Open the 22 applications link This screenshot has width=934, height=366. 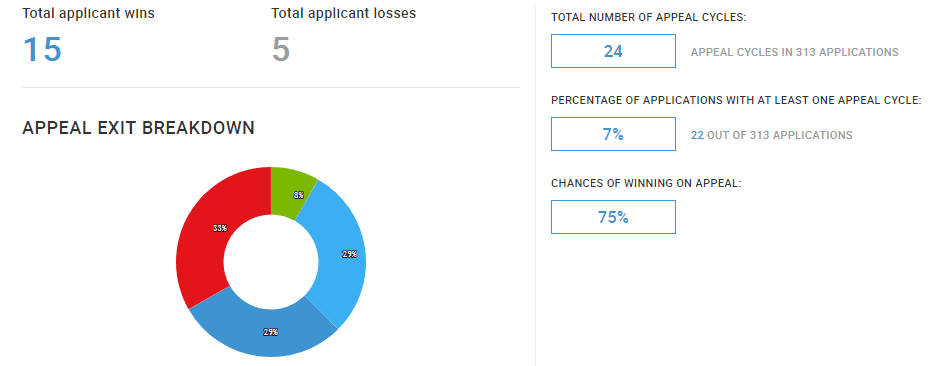pos(697,135)
